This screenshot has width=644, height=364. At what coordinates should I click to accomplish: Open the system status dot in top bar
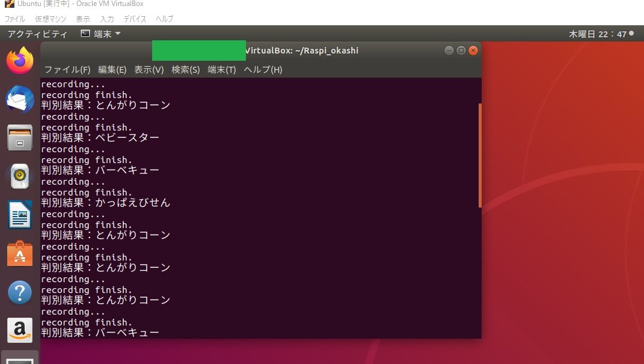tap(631, 34)
